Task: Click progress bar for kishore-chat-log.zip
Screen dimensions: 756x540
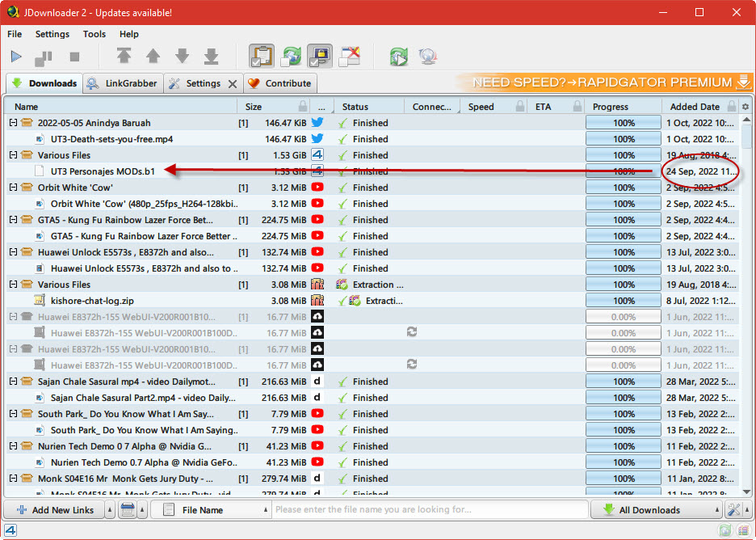Action: 624,301
